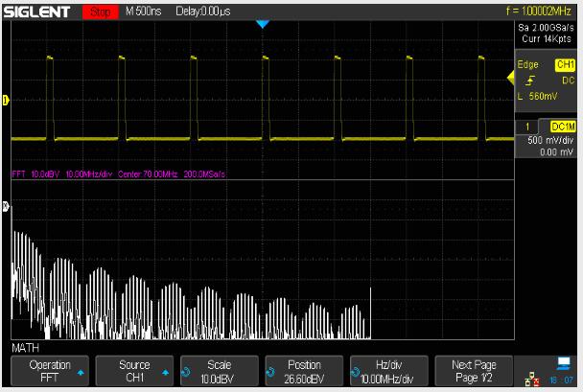Toggle the DC1M channel coupling badge
This screenshot has height=392, width=583.
pyautogui.click(x=560, y=127)
